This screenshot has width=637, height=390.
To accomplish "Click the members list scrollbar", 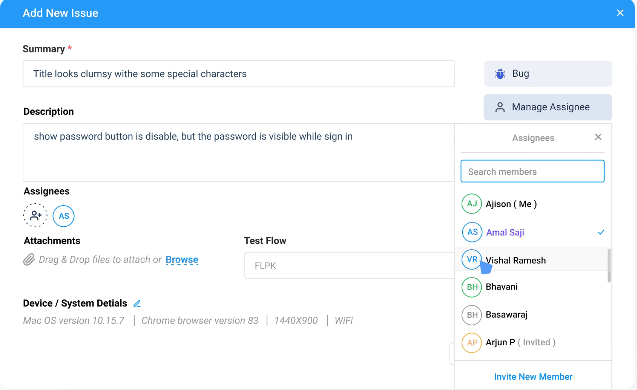I will pos(609,265).
